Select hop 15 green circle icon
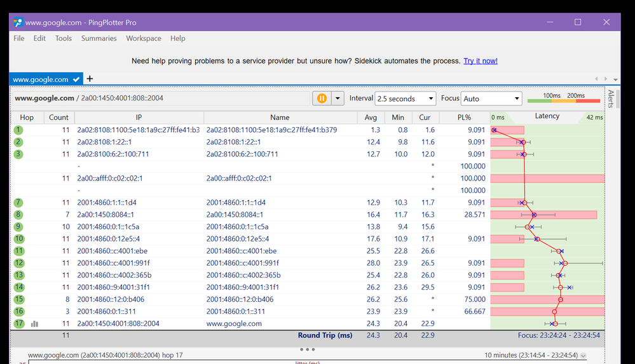Screen dimensions: 635x364 pyautogui.click(x=18, y=300)
